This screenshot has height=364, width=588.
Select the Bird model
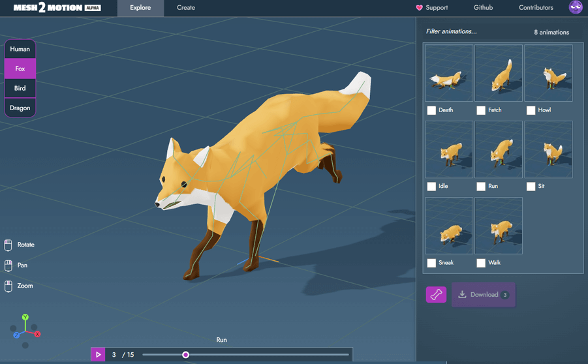20,88
